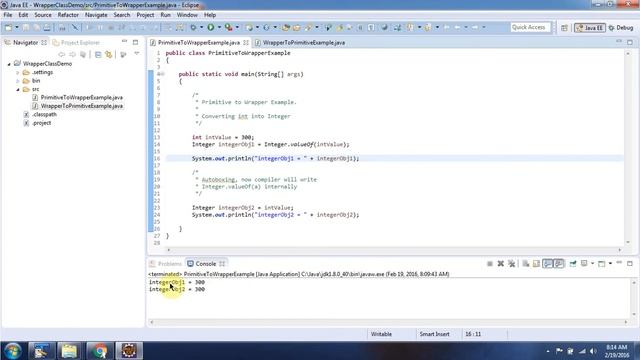Screen dimensions: 640x360
Task: Select the WrapperToPrimitiveExample.java editor tab
Action: click(x=300, y=42)
